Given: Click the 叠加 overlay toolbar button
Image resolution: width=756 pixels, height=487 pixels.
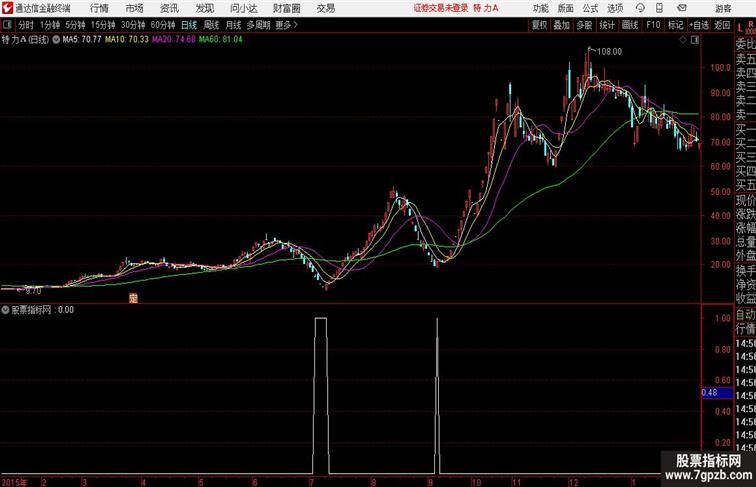Looking at the screenshot, I should (x=562, y=25).
